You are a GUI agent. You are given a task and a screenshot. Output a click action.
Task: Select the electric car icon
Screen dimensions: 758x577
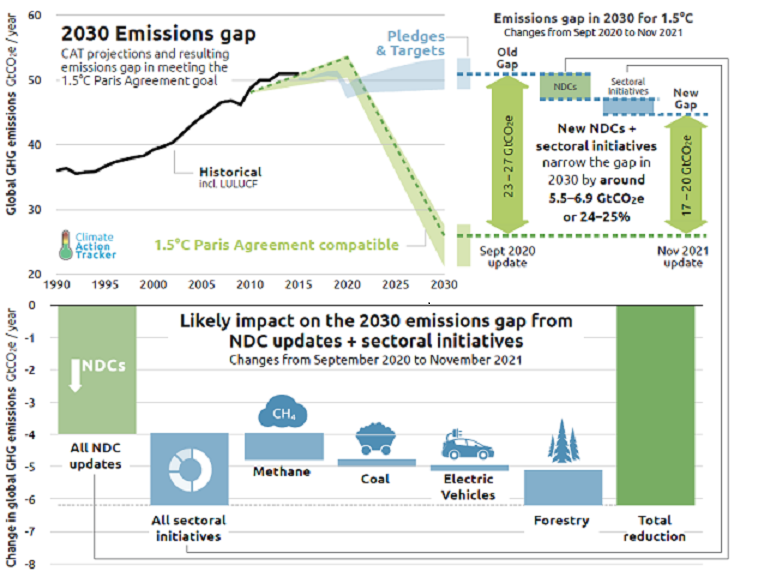pyautogui.click(x=469, y=446)
